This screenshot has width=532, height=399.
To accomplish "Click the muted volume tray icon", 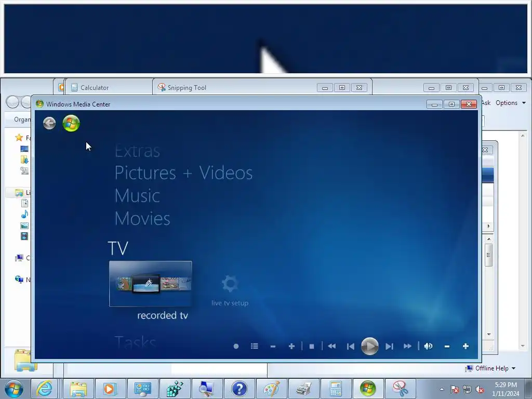I will point(480,389).
